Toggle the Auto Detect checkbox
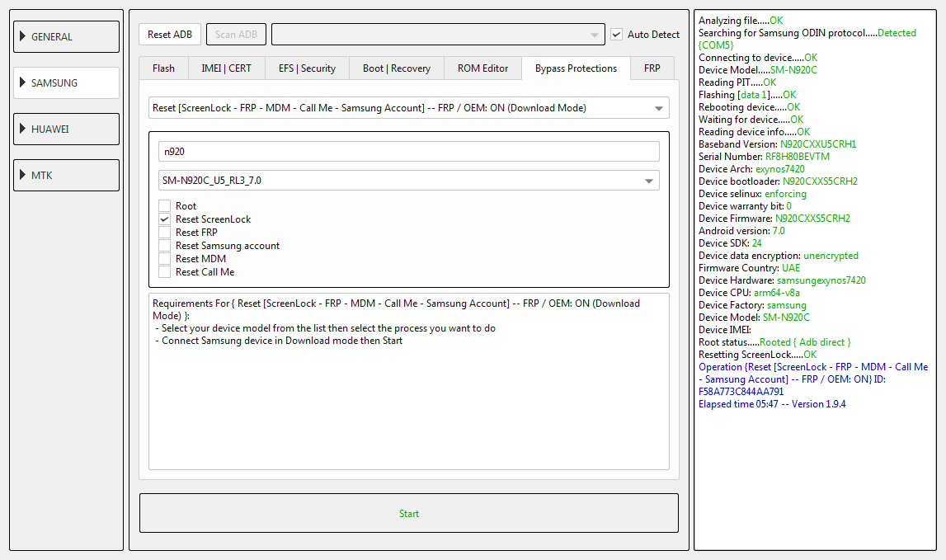 pyautogui.click(x=617, y=35)
